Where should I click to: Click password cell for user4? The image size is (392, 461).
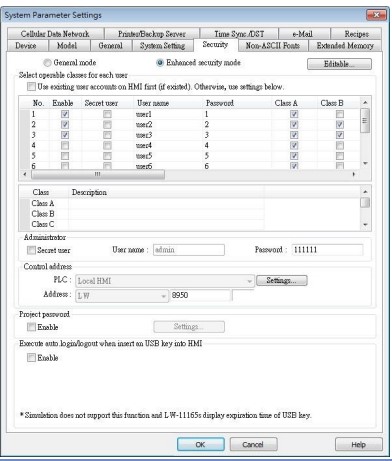pyautogui.click(x=237, y=145)
